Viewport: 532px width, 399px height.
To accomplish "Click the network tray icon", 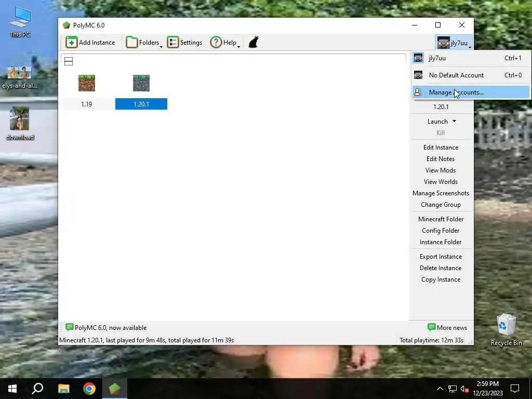I will [x=453, y=389].
